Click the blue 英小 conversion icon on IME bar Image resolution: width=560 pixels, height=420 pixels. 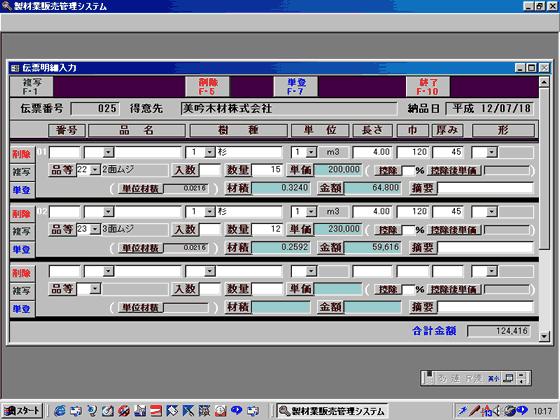(x=493, y=379)
